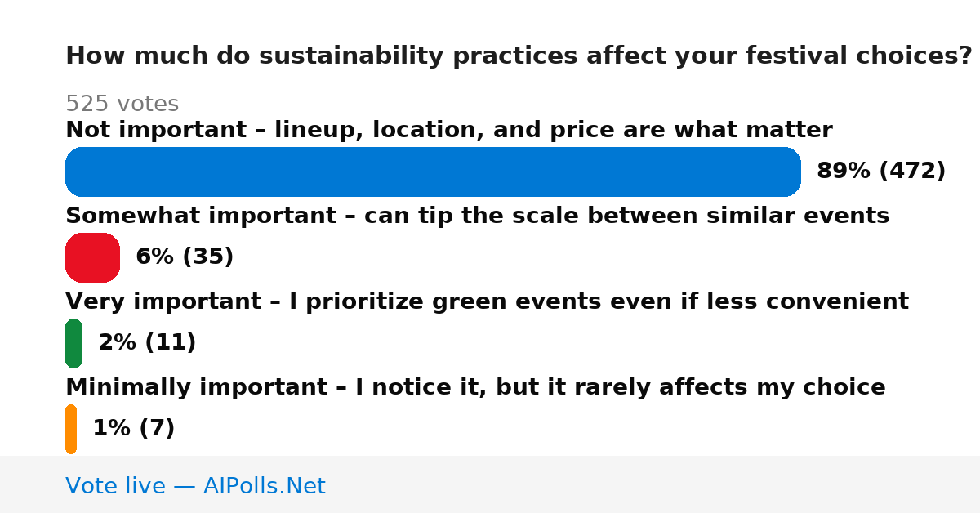Select the 'Somewhat important' poll option label
980x513 pixels.
click(477, 216)
